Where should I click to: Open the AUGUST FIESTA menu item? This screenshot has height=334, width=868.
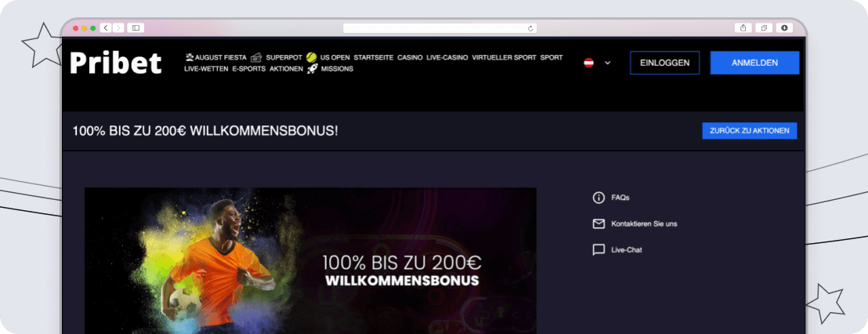tap(220, 57)
